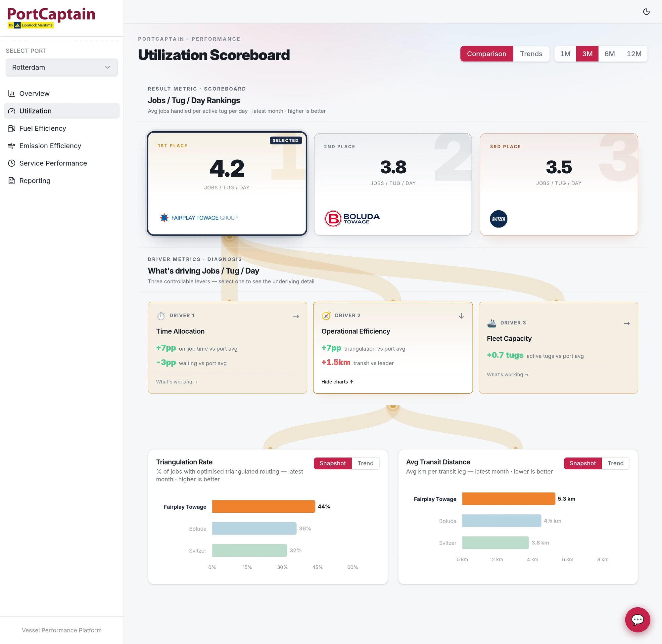Select Trend for Triangulation Rate
This screenshot has height=644, width=662.
coord(365,463)
